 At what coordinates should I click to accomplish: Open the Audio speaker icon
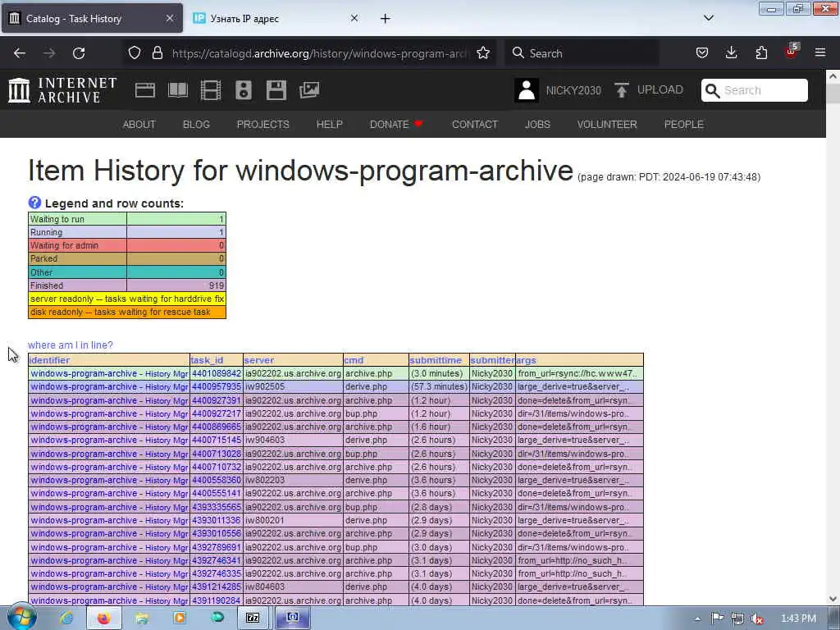[243, 90]
